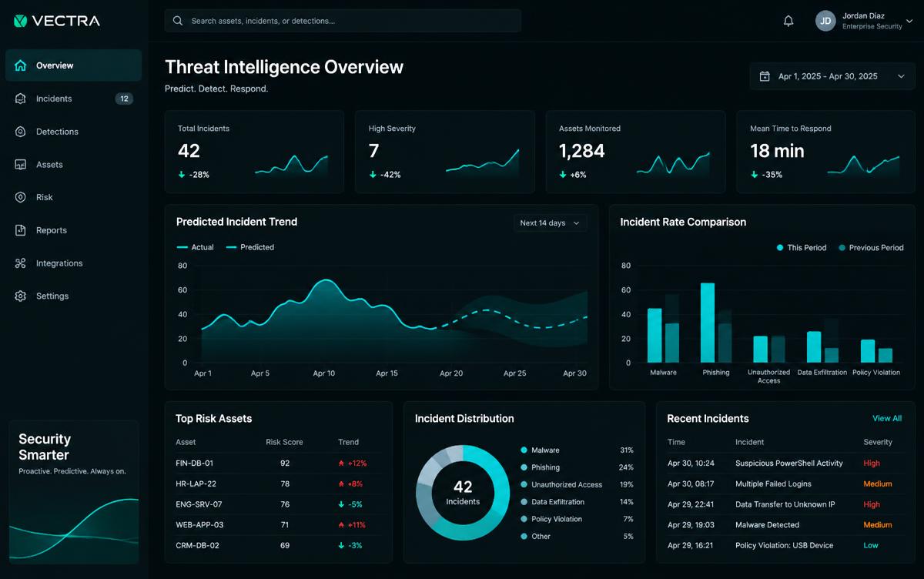
Task: Click the 1,284 assets monitored value
Action: point(581,151)
